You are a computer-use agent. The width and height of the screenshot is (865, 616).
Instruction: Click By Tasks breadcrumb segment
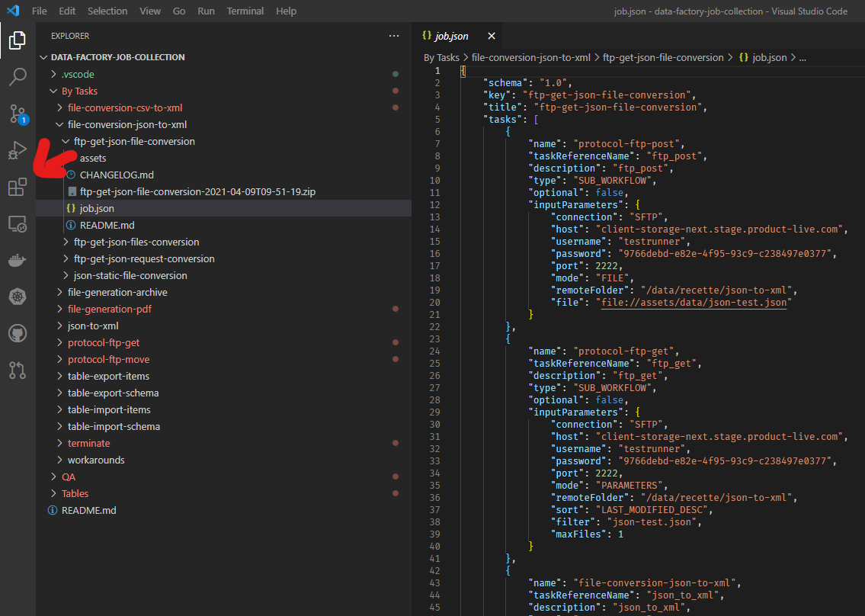coord(441,57)
